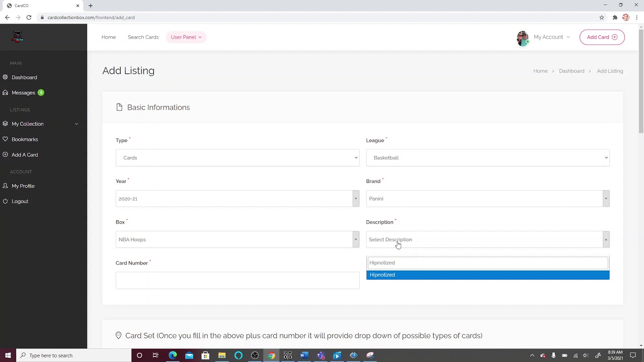
Task: Open the My Account menu
Action: [551, 37]
